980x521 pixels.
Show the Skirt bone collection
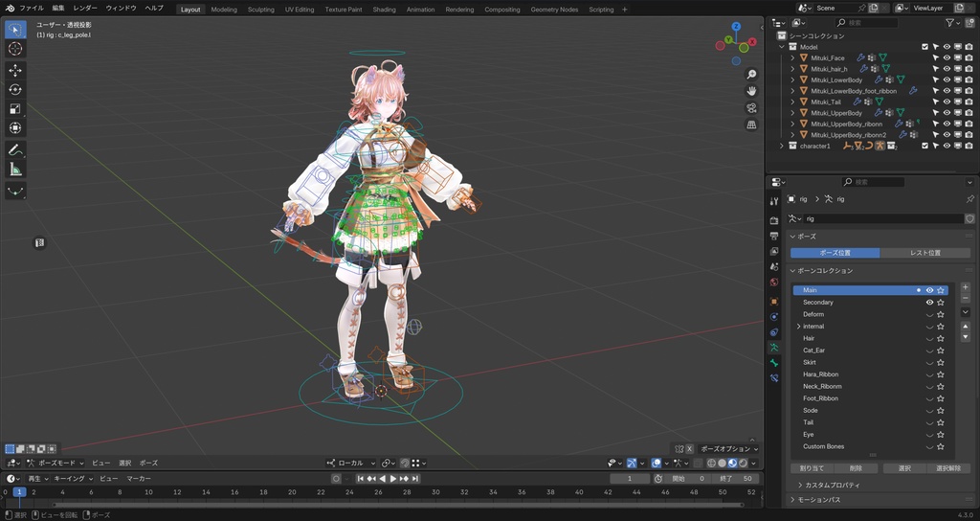click(x=929, y=363)
